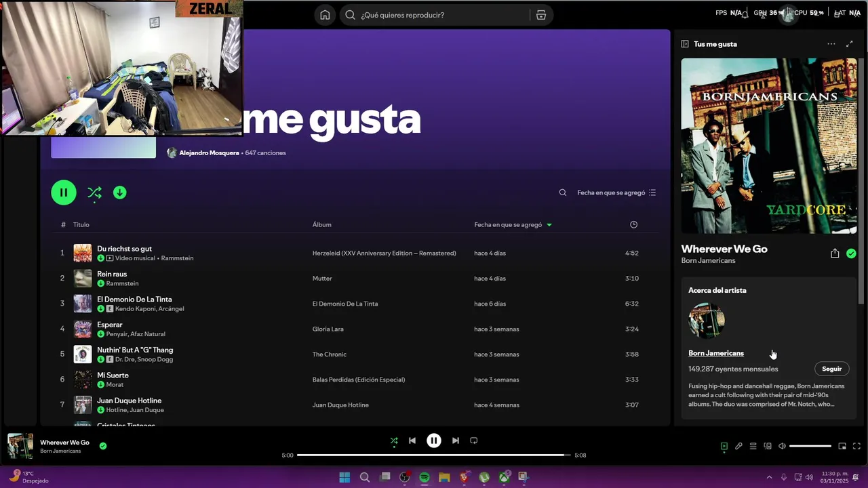
Task: Open the Brave browser taskbar icon
Action: point(465,477)
